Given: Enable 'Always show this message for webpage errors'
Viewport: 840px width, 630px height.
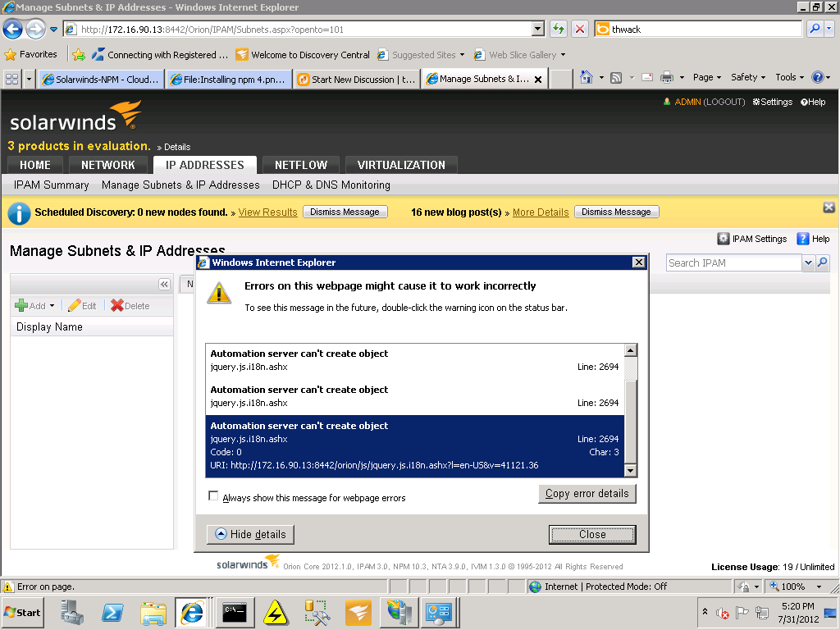Looking at the screenshot, I should point(212,495).
